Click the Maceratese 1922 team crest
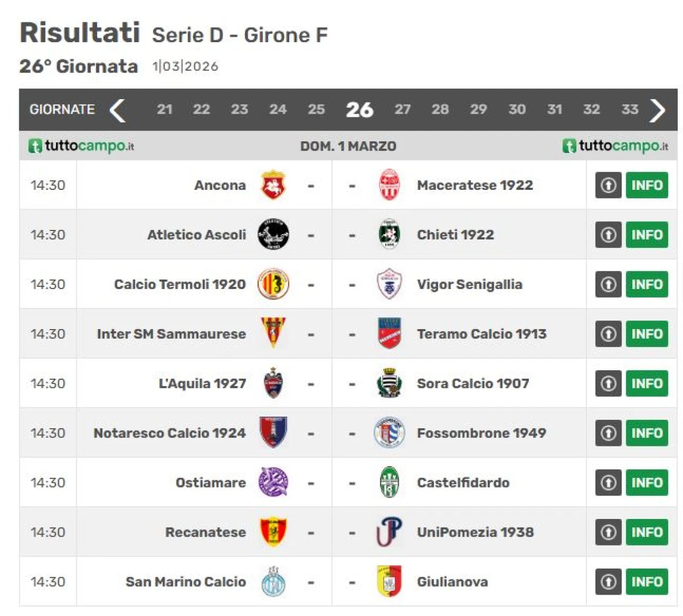The image size is (683, 616). (x=389, y=185)
